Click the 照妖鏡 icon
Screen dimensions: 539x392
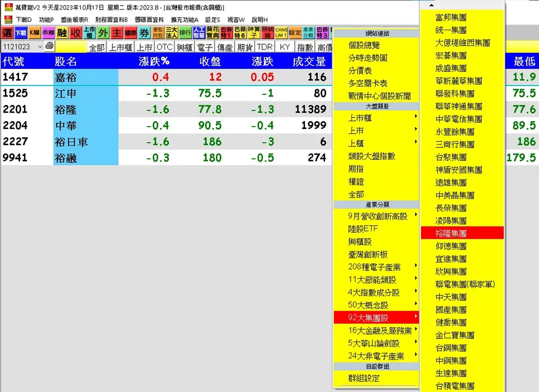(267, 33)
